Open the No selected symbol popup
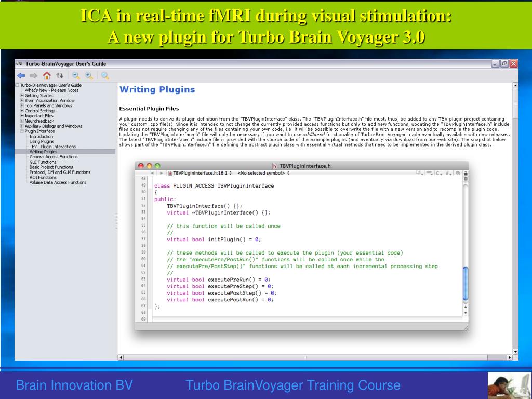 pos(263,173)
